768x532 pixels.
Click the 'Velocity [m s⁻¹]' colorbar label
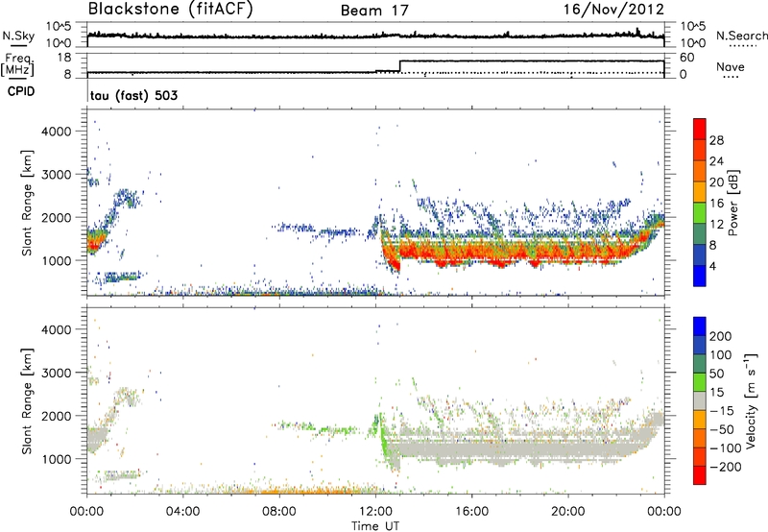pyautogui.click(x=751, y=400)
